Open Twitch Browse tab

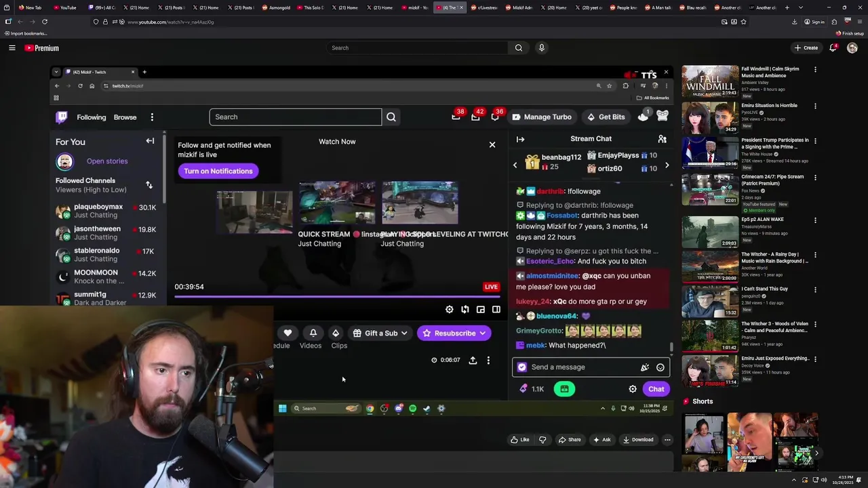(125, 117)
